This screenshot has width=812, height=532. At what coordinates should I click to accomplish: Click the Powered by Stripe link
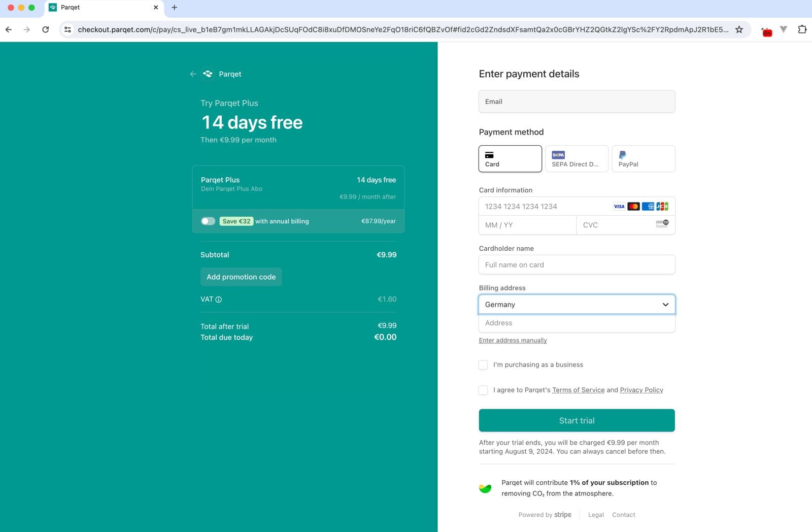pyautogui.click(x=545, y=515)
